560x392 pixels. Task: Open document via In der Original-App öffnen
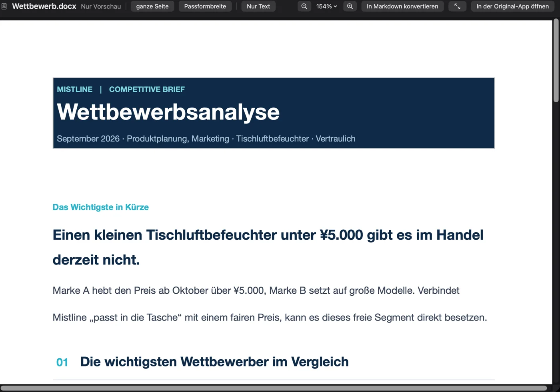pos(512,6)
